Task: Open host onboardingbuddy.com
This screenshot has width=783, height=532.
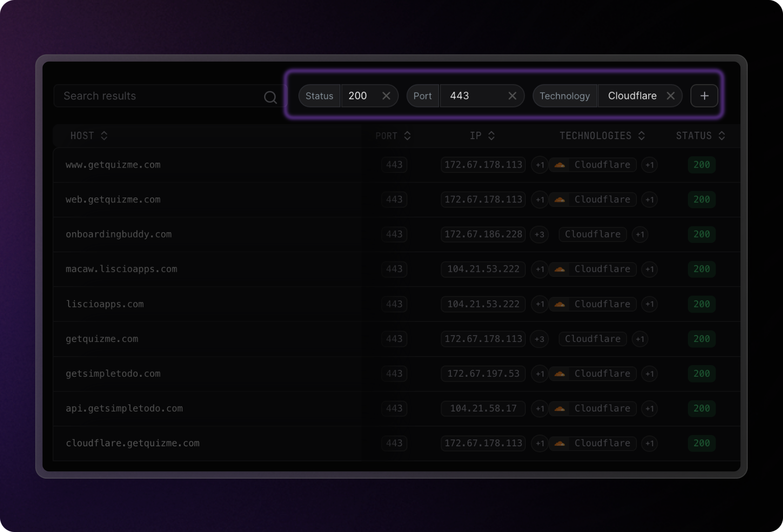Action: 119,235
